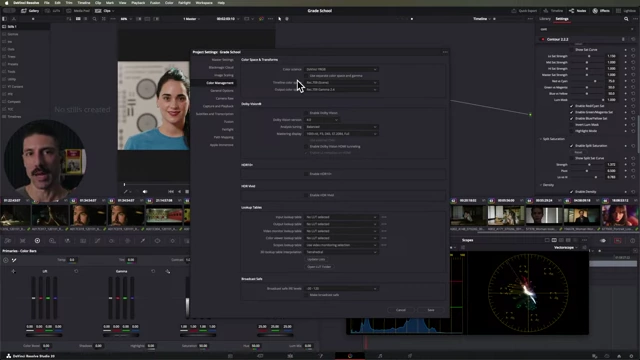This screenshot has width=640, height=360.
Task: Click the Open LUT Folder button
Action: click(x=319, y=267)
